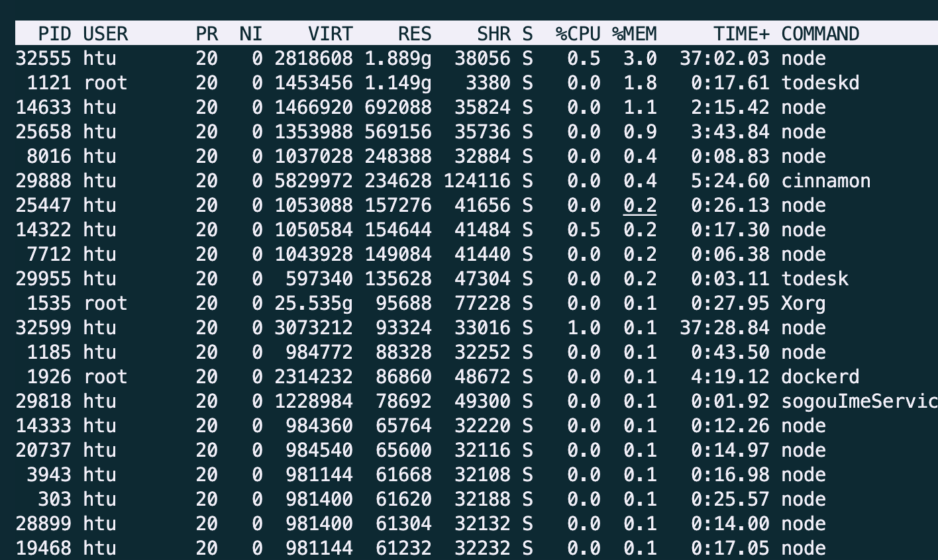938x560 pixels.
Task: Click the 37:28.84 TIME+ value
Action: coord(725,328)
